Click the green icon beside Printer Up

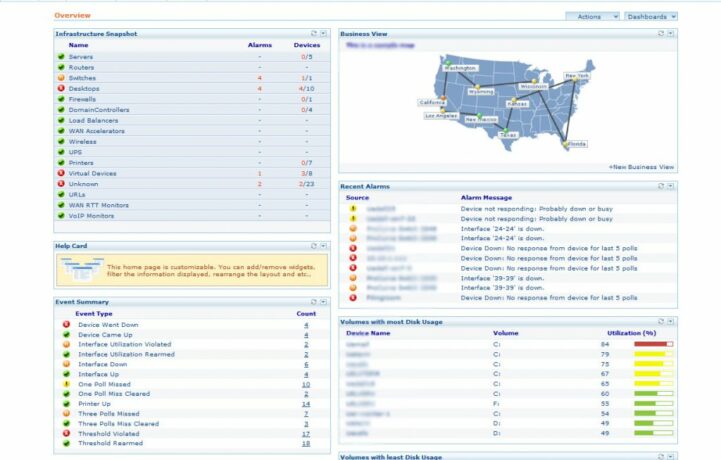click(x=66, y=403)
